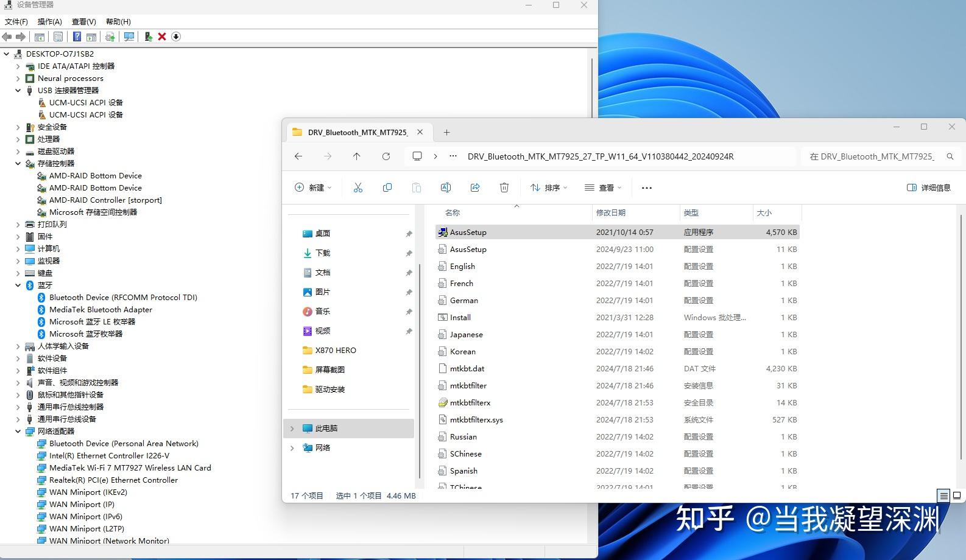Open 文件(F) menu

[16, 21]
